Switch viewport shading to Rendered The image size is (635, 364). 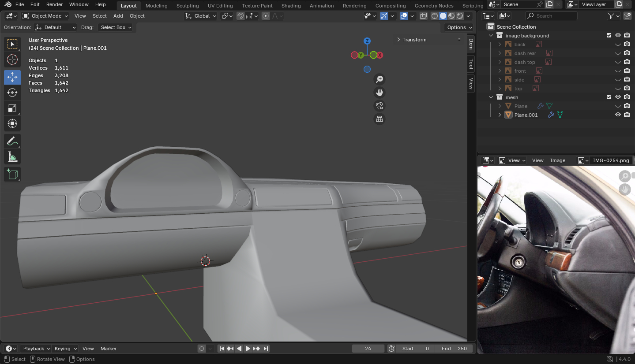pyautogui.click(x=460, y=16)
